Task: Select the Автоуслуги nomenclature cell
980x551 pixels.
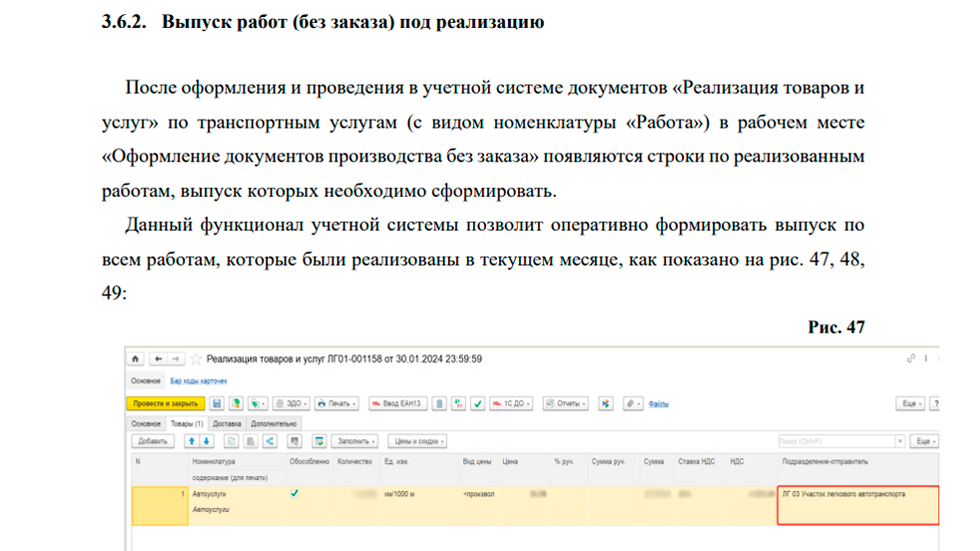Action: (237, 494)
